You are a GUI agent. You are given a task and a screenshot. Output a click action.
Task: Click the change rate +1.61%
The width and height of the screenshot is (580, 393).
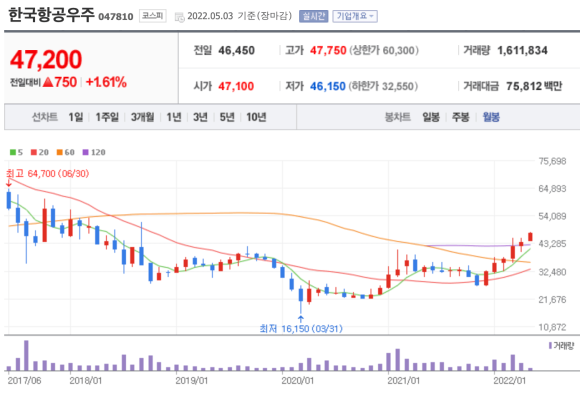click(107, 82)
